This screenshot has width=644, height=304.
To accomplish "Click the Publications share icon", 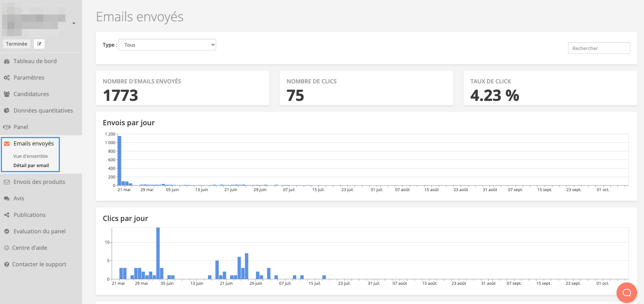I will [x=7, y=215].
